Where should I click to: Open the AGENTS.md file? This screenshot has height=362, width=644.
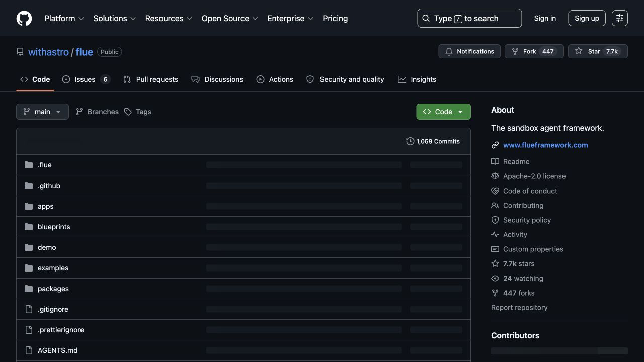[x=58, y=350]
